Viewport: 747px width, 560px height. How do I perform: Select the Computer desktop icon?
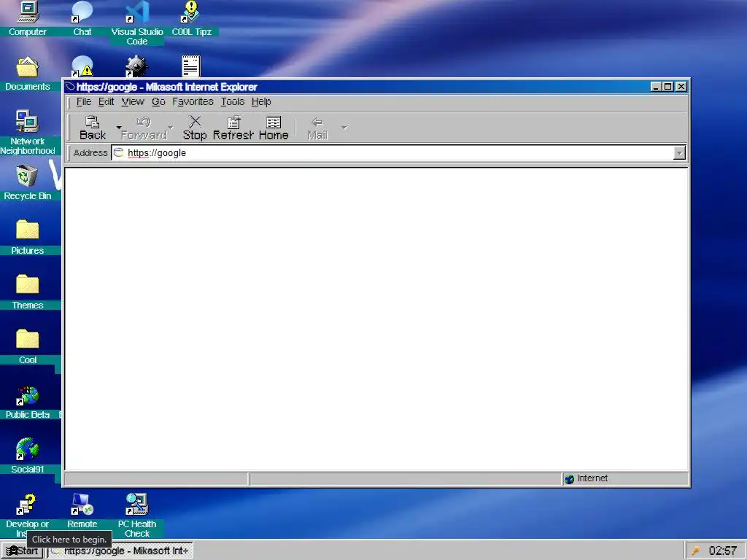27,19
